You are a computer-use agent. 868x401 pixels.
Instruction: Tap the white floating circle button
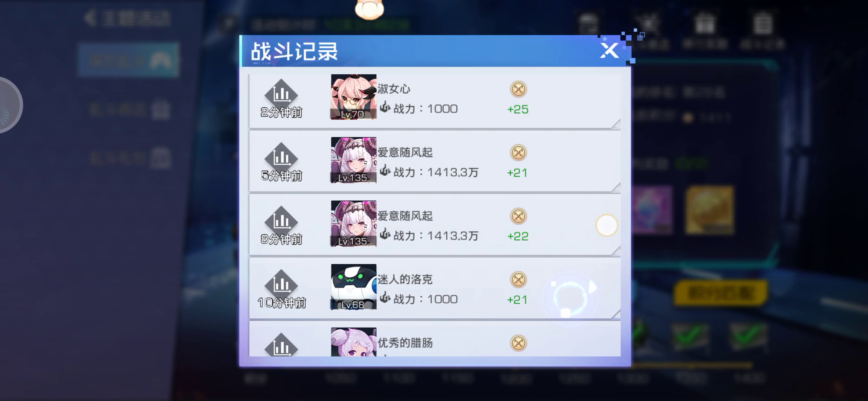[606, 225]
